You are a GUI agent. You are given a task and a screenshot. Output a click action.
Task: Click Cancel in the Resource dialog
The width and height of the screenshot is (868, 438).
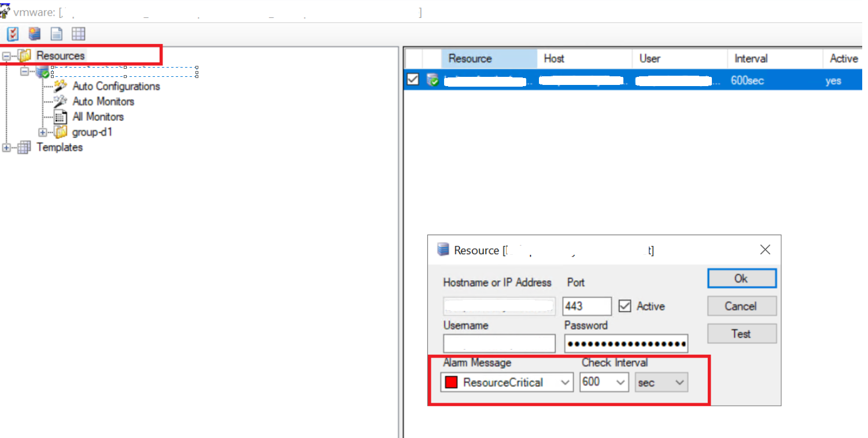741,306
